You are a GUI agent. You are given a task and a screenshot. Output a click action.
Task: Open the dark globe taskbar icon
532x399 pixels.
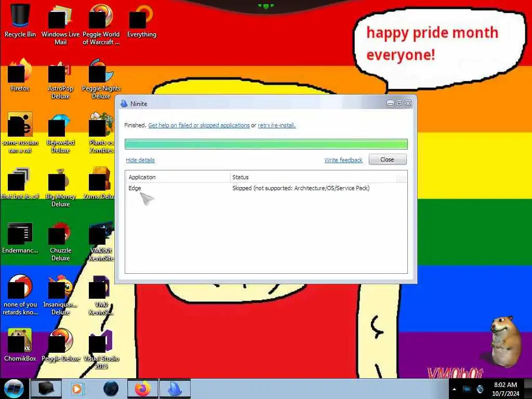click(111, 389)
